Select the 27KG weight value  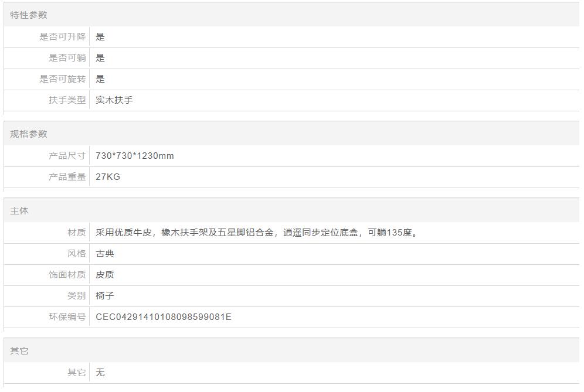[108, 177]
